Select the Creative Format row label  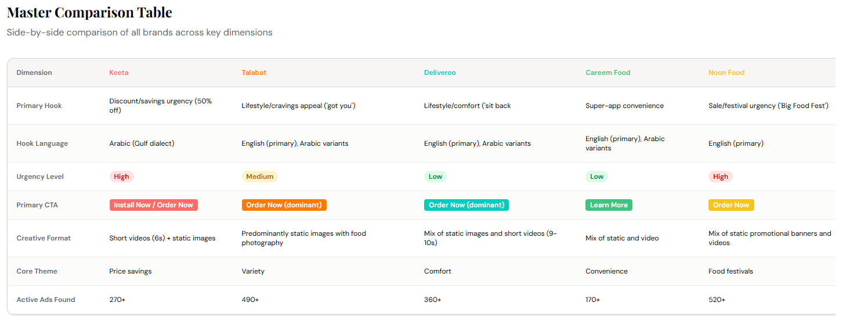(x=44, y=238)
